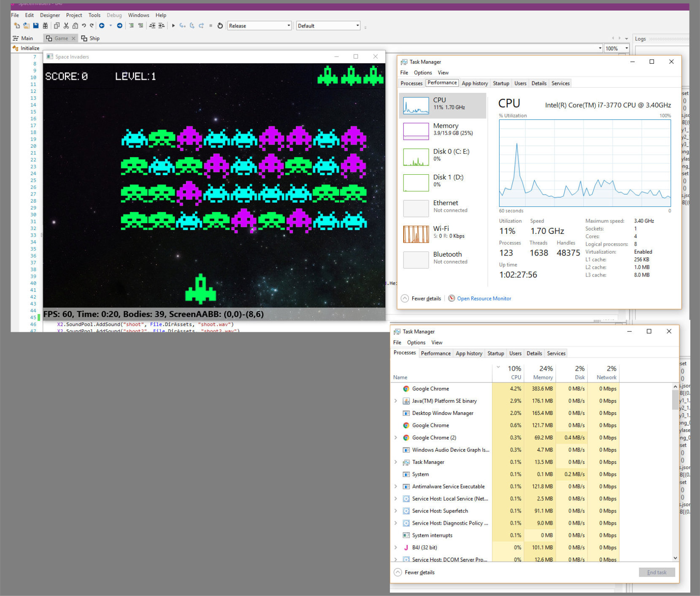This screenshot has height=596, width=700.
Task: Click the Run play icon in B4J
Action: click(173, 26)
